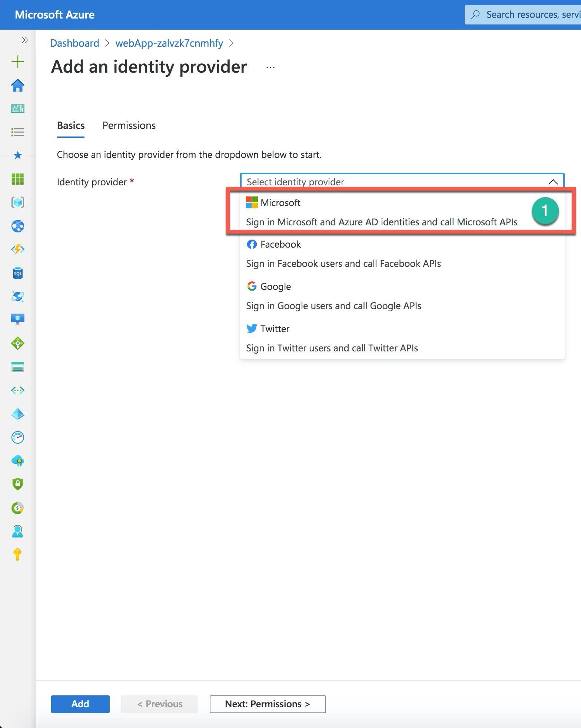Open Azure Cosmos DB planet icon
This screenshot has height=728, width=581.
pos(18,297)
